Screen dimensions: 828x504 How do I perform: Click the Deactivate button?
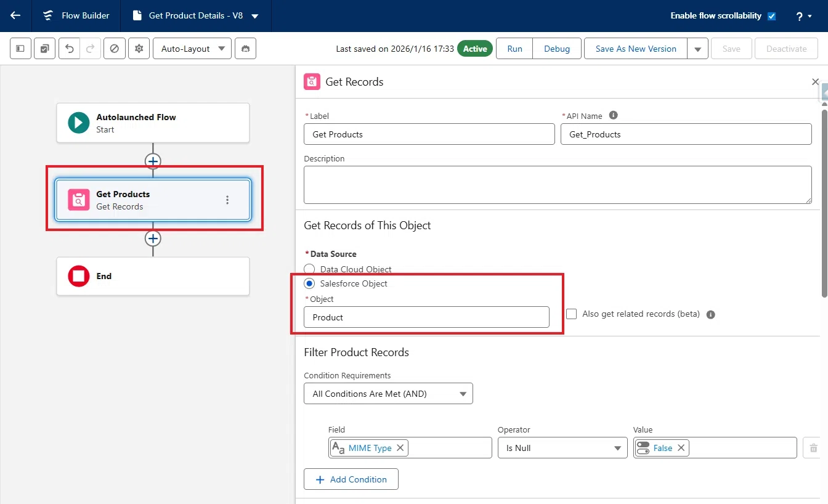coord(786,49)
